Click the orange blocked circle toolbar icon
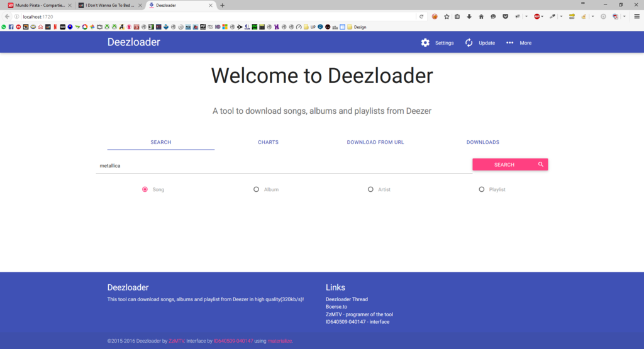The height and width of the screenshot is (349, 644). [435, 16]
